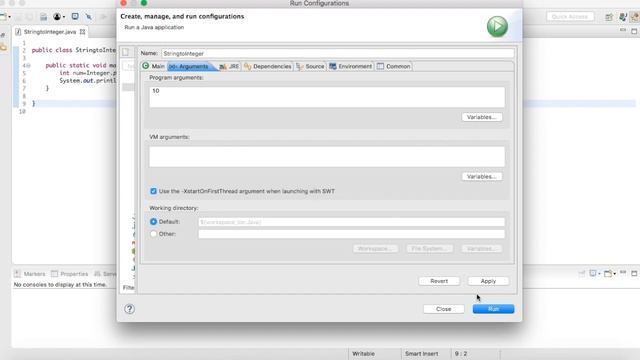This screenshot has width=640, height=360.
Task: Click the New launch configuration icon
Action: [x=126, y=52]
